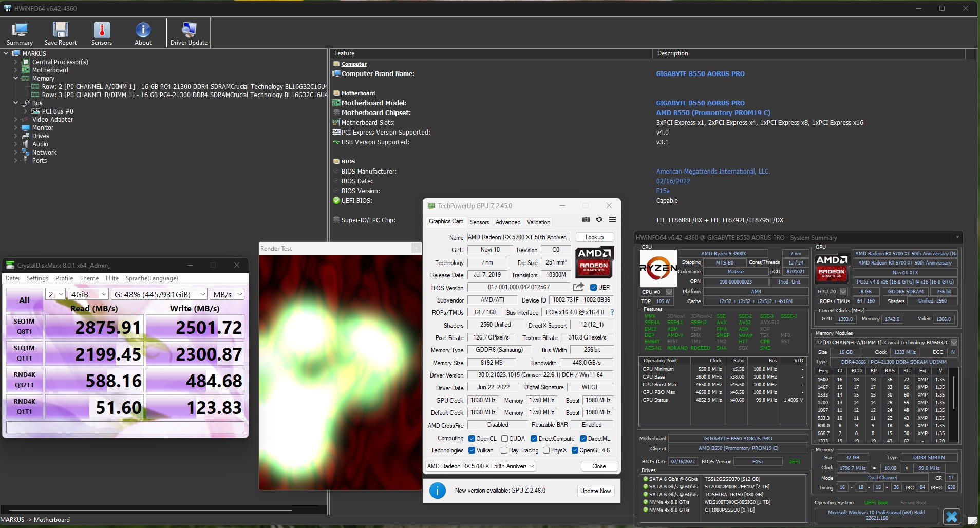Share the GPU BIOS via export icon
The width and height of the screenshot is (980, 528).
[x=578, y=287]
